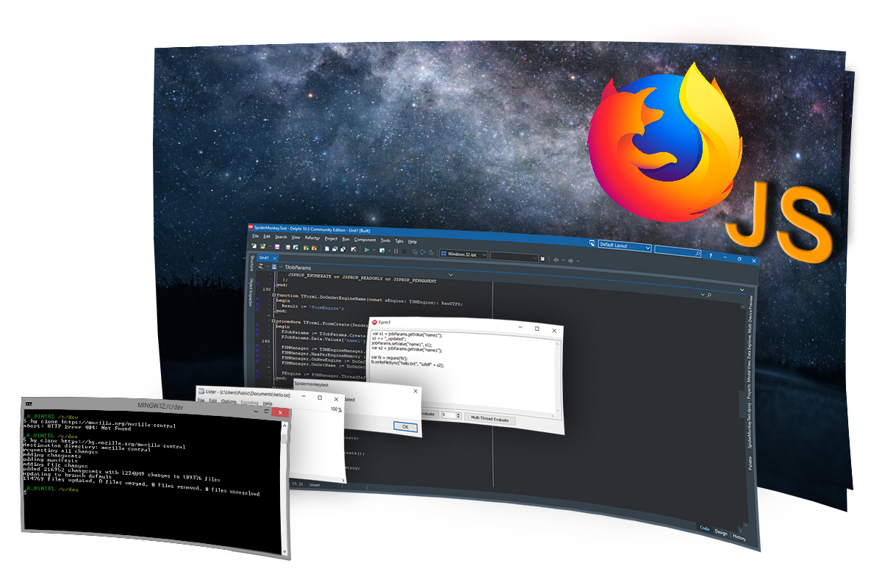This screenshot has width=882, height=588.
Task: Click the desktop layout icon beside Default Layout
Action: (592, 243)
